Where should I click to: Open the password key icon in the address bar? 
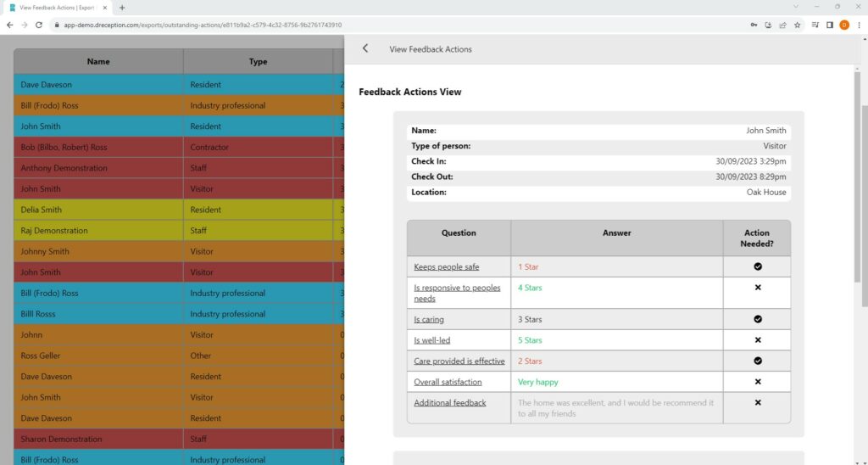coord(754,25)
